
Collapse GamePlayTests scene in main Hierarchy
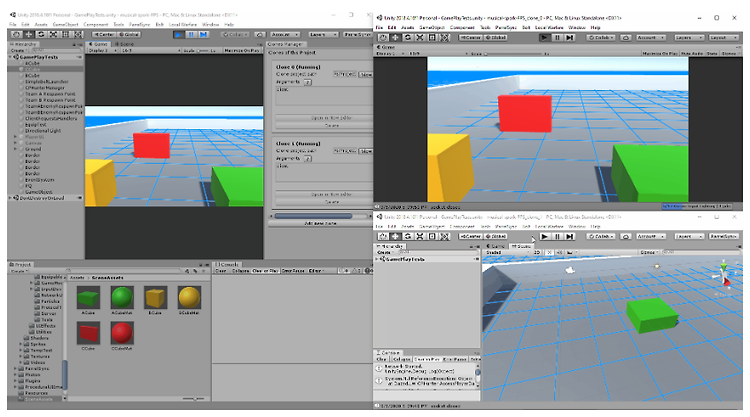(11, 57)
